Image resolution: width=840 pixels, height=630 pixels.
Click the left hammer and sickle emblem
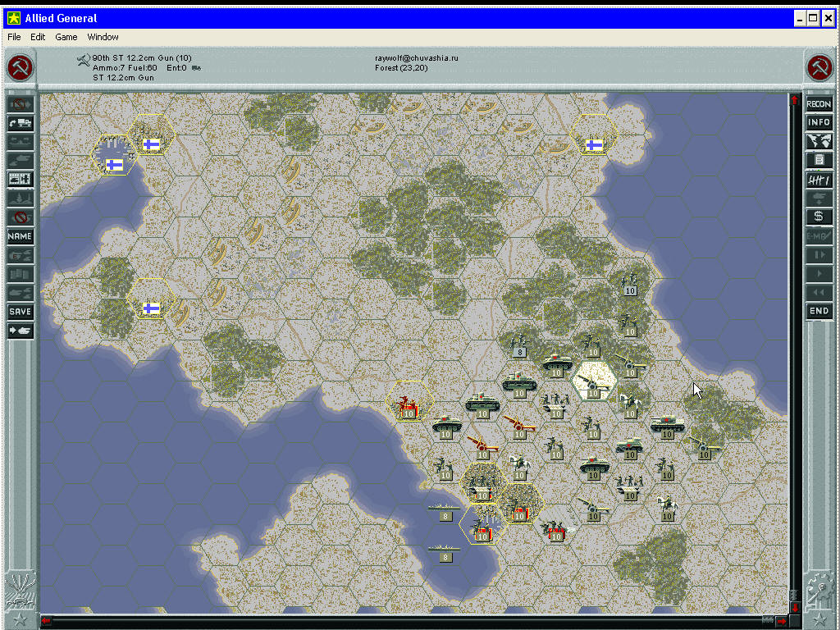point(21,68)
